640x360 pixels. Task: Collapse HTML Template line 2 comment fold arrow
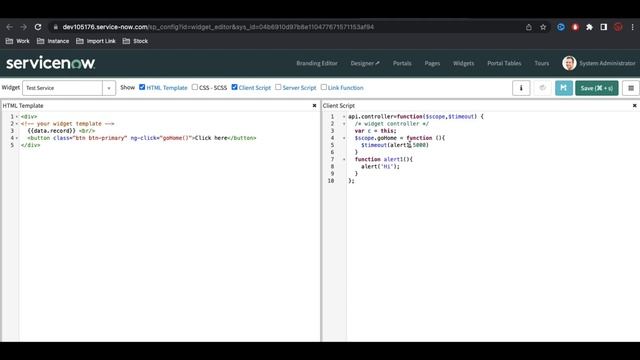pyautogui.click(x=17, y=124)
